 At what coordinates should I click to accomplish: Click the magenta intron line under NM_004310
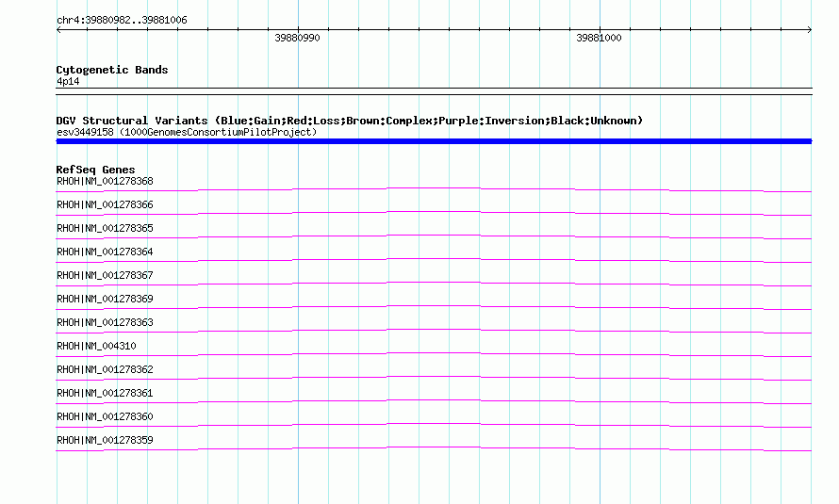[x=434, y=353]
